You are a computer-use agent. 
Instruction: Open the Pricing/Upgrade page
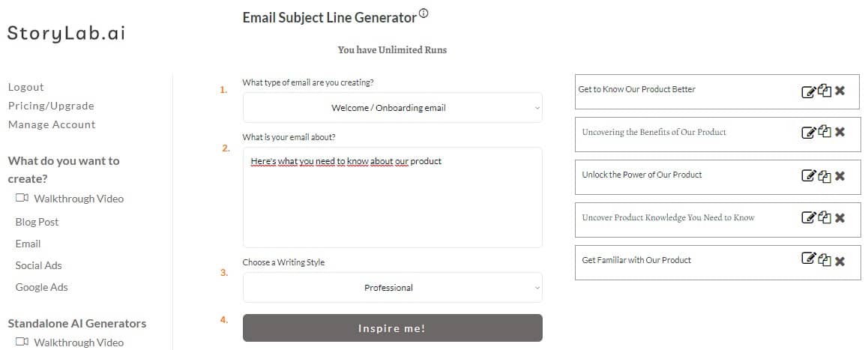pos(51,106)
